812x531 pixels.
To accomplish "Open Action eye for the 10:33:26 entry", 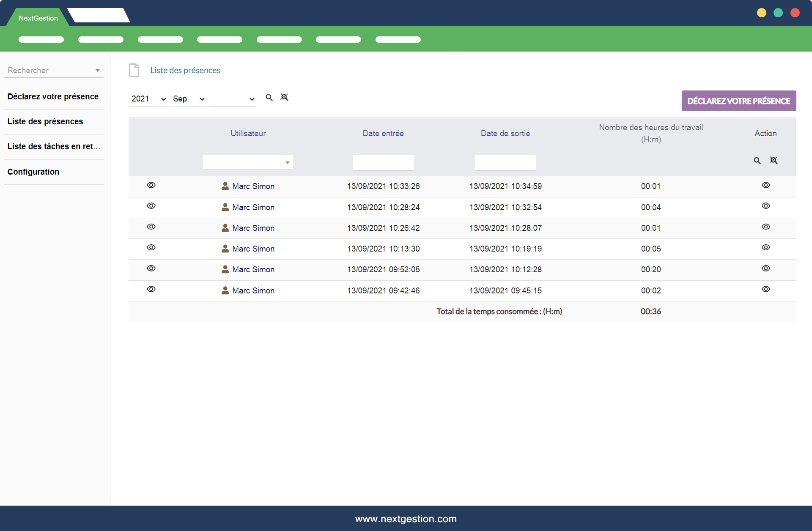I will tap(765, 185).
